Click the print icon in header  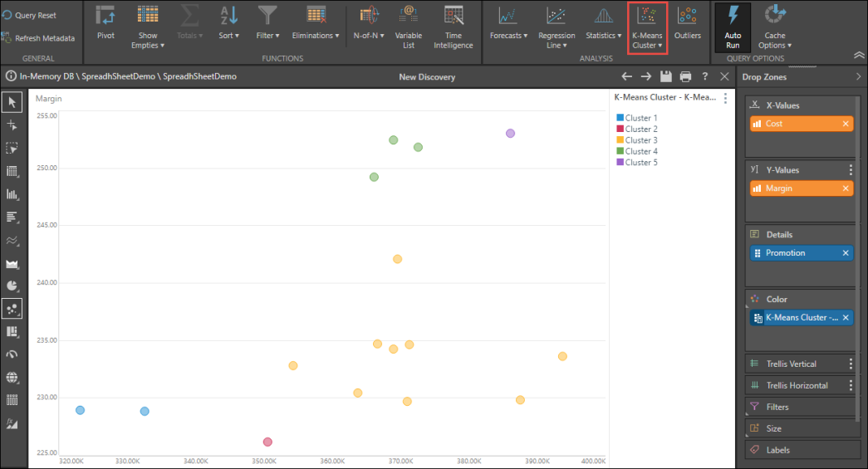tap(685, 76)
